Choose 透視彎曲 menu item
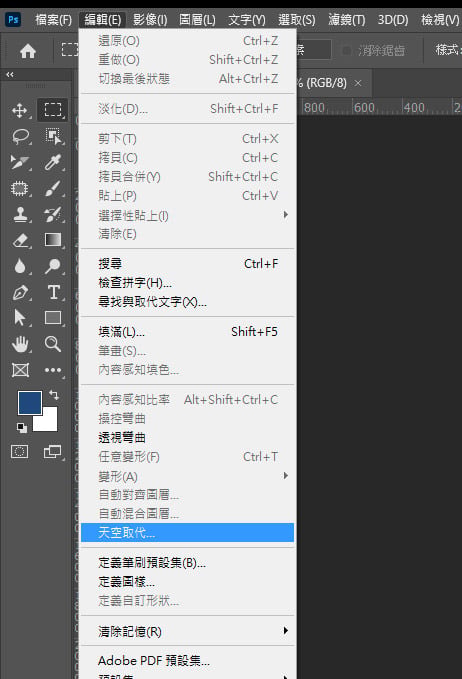 (187, 438)
